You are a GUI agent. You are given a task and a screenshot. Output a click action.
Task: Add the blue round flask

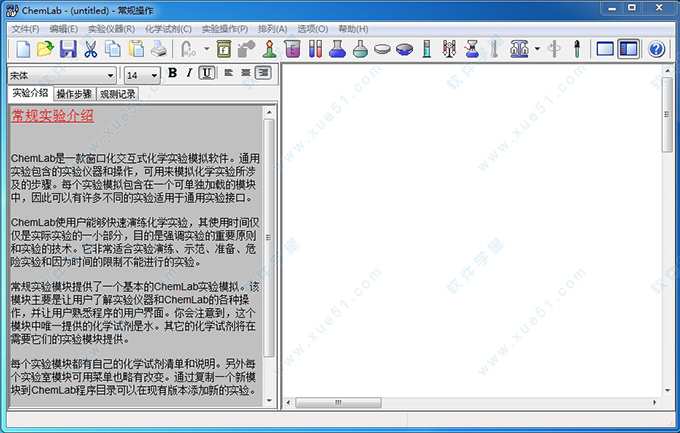(x=337, y=49)
